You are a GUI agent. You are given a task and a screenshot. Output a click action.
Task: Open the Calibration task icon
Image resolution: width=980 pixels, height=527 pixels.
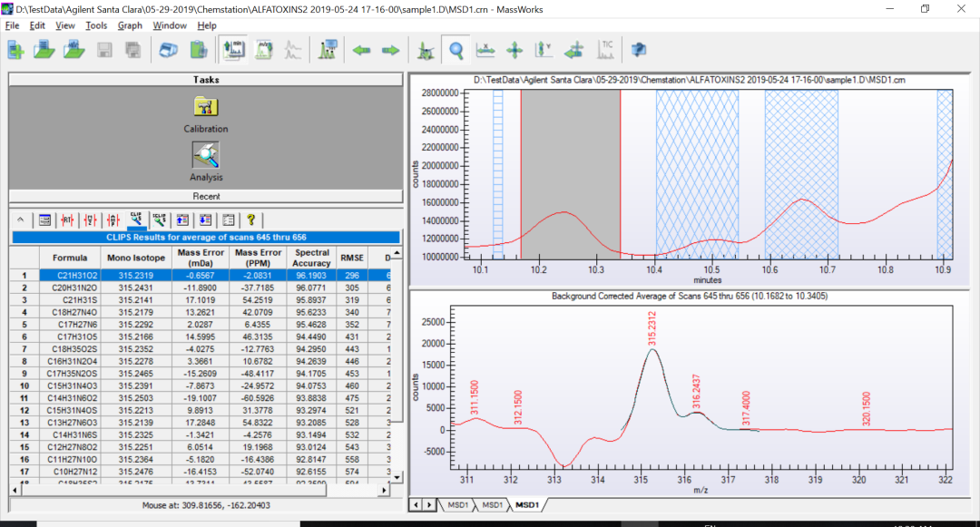coord(206,107)
